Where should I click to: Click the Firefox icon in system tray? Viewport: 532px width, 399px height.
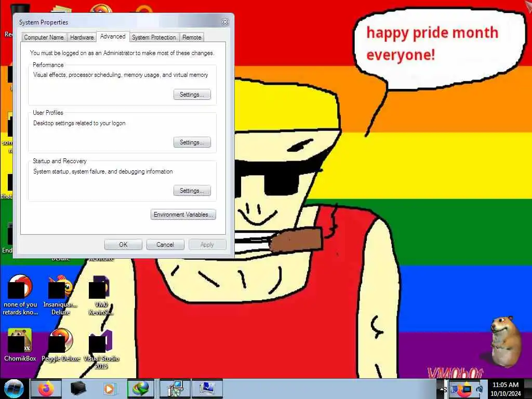(x=465, y=389)
